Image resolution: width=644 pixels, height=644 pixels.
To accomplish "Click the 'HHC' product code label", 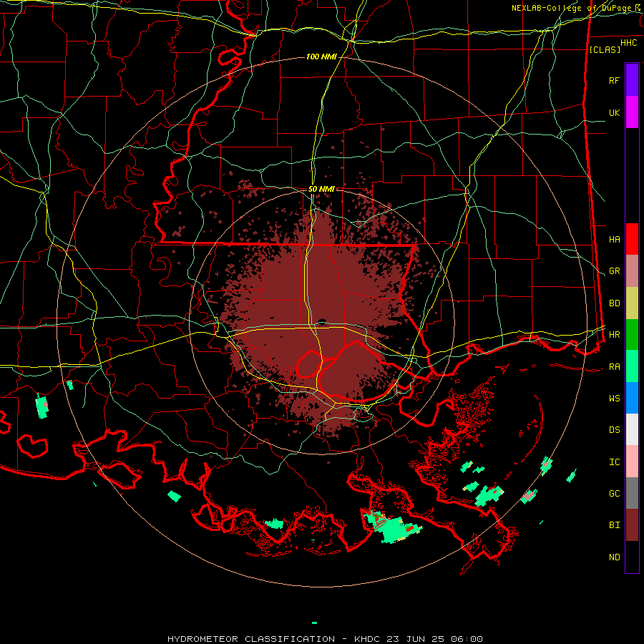I will (x=628, y=43).
